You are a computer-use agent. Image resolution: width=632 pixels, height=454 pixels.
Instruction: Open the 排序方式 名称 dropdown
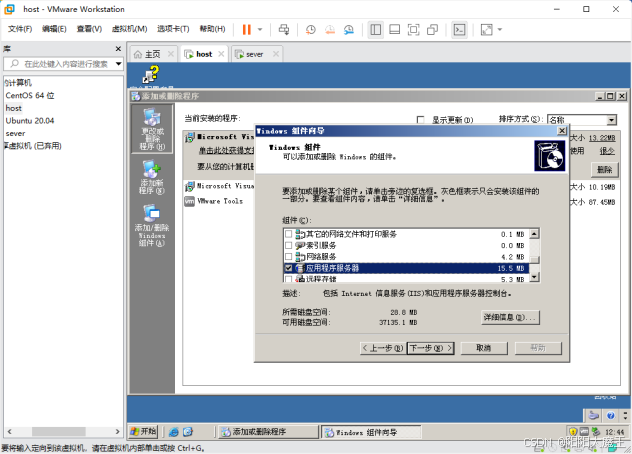pos(612,120)
